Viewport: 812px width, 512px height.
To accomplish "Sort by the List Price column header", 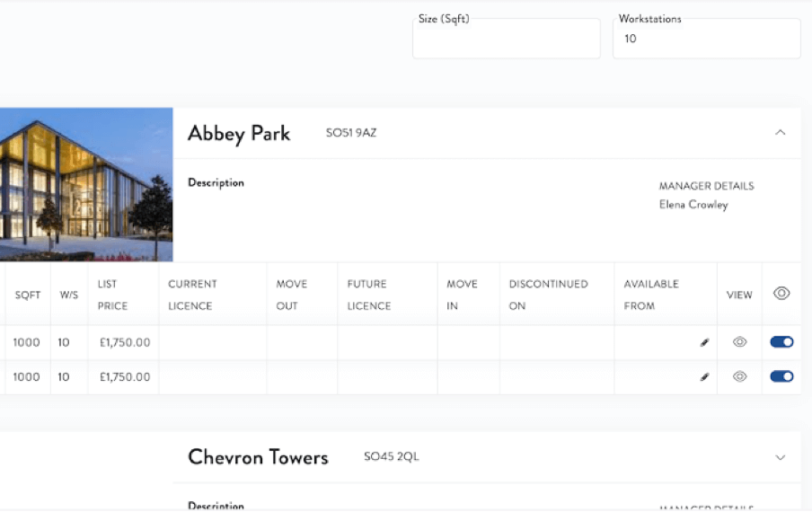I will coord(112,295).
